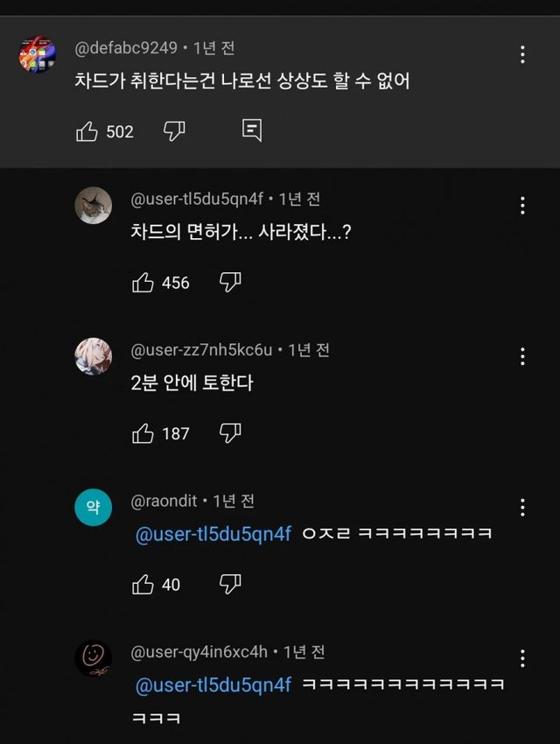Image resolution: width=560 pixels, height=744 pixels.
Task: Thumbs down the '2분 안에 토한다' reply
Action: tap(230, 432)
